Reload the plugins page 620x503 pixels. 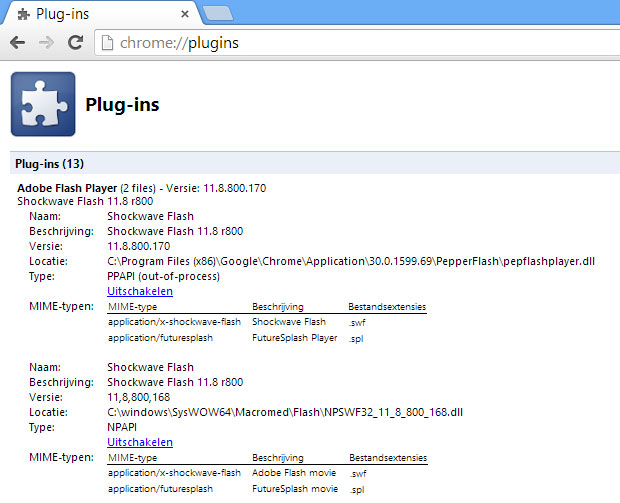pos(75,42)
